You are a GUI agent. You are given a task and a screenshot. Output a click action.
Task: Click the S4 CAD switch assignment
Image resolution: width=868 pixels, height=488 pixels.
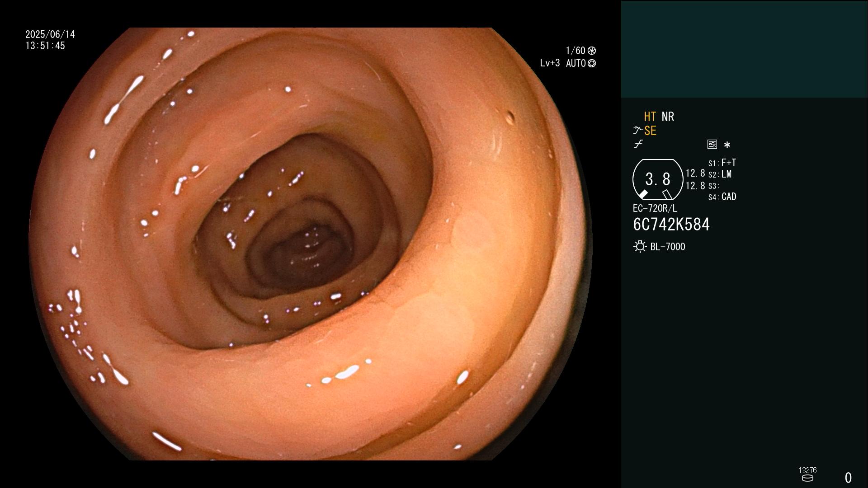click(722, 197)
